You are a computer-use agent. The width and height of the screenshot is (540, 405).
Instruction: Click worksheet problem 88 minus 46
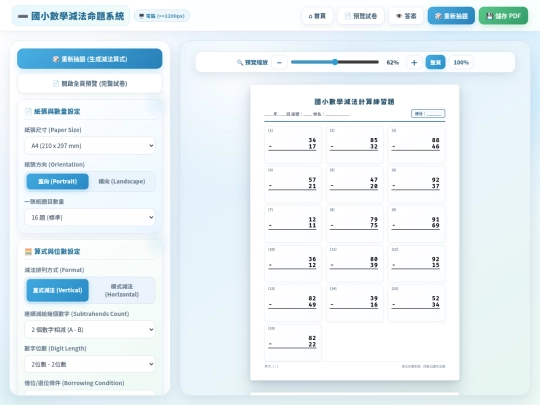pyautogui.click(x=416, y=145)
